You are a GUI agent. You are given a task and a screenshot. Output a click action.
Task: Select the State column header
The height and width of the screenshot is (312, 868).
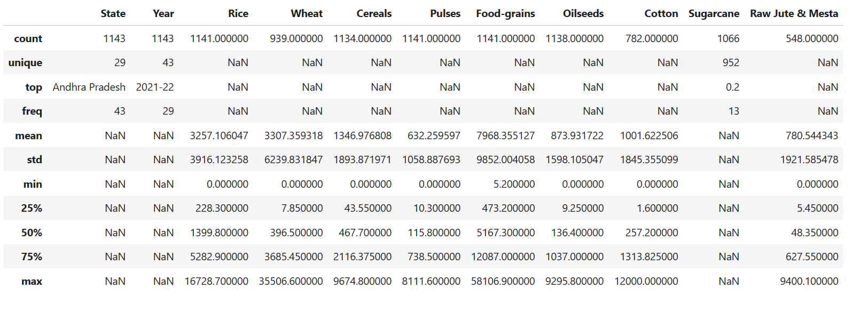pyautogui.click(x=113, y=14)
